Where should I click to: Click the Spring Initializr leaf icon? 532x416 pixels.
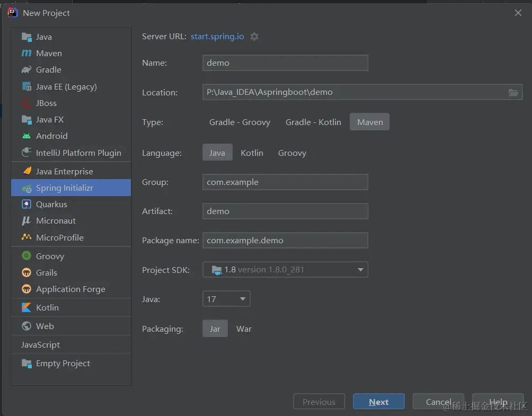tap(26, 188)
